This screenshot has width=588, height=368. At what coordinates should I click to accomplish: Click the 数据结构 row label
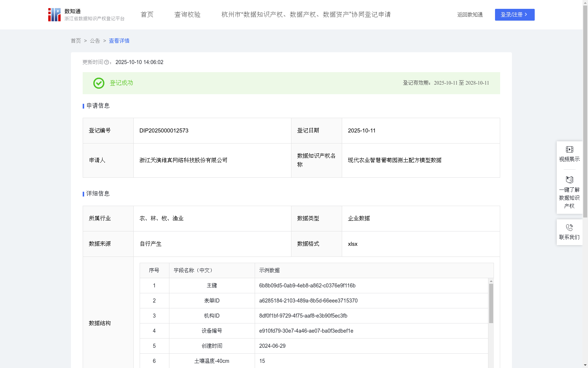click(100, 323)
